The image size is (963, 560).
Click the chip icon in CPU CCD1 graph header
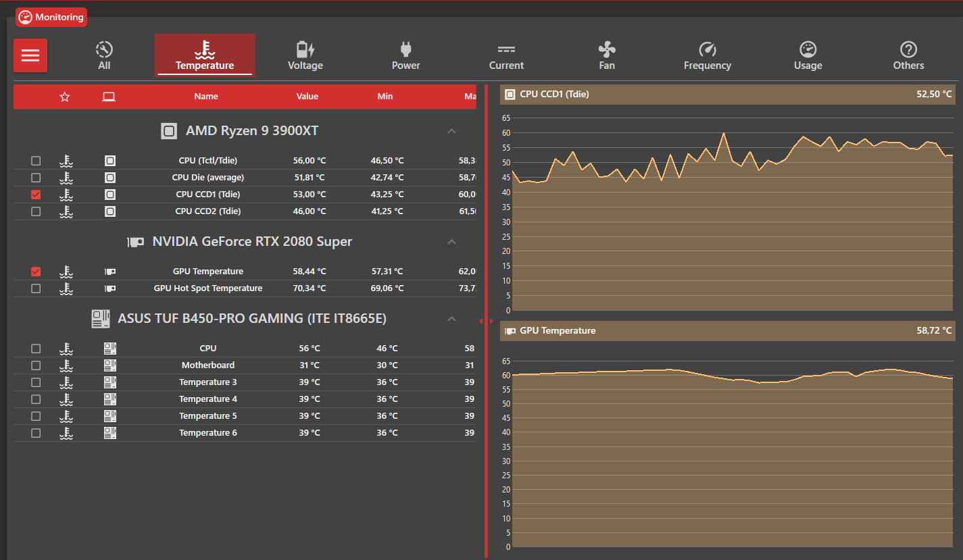[510, 95]
